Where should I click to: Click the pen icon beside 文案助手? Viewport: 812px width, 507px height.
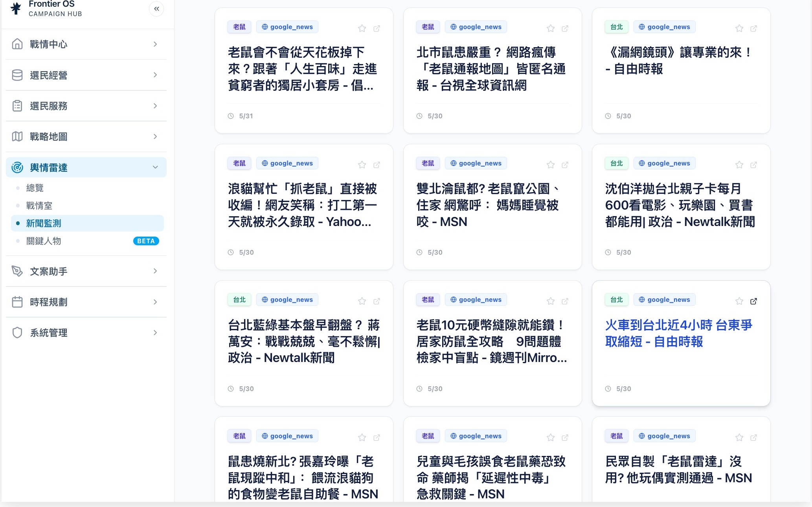[x=17, y=271]
